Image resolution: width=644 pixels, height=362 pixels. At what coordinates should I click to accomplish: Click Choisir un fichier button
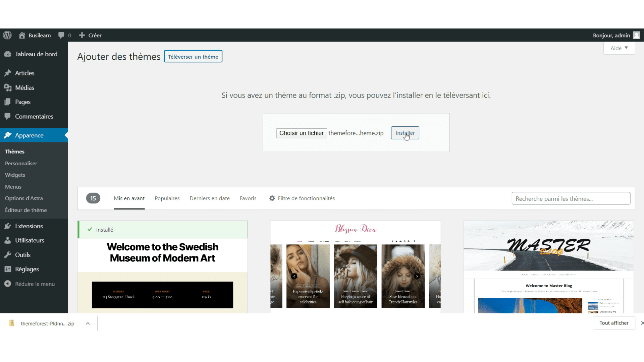[x=301, y=133]
